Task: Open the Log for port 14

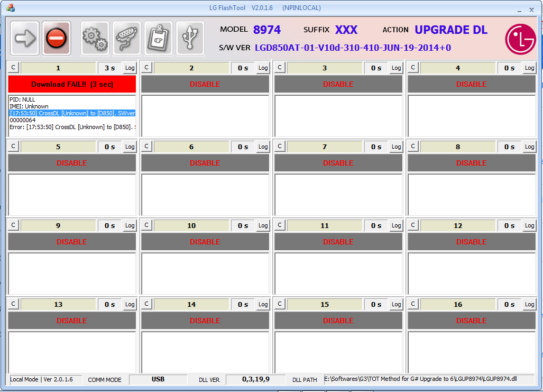Action: tap(263, 304)
